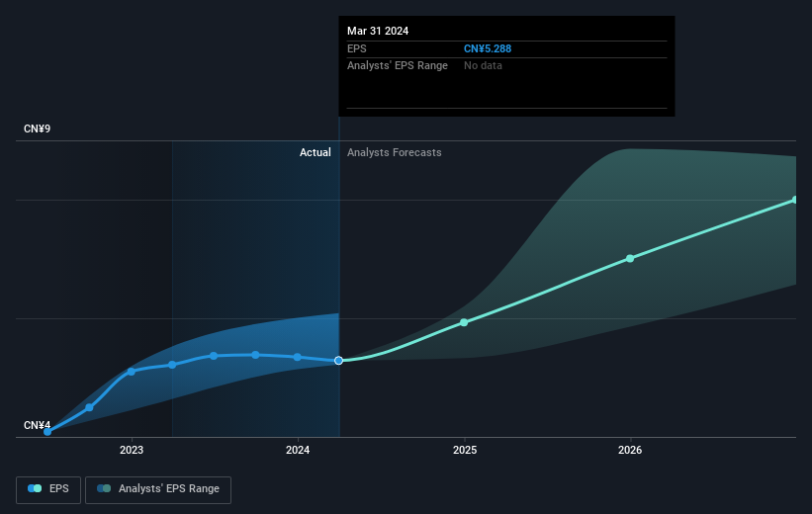This screenshot has height=514, width=812.
Task: Toggle the EPS legend button
Action: (48, 489)
